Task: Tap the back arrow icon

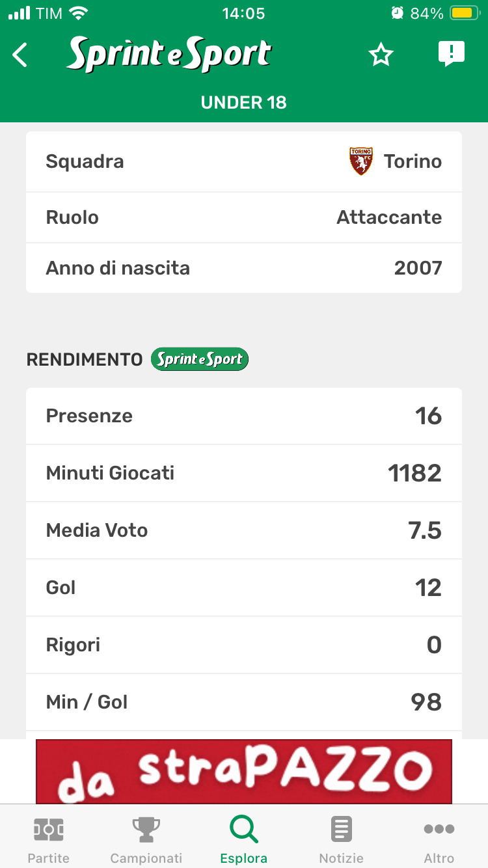Action: [x=21, y=55]
